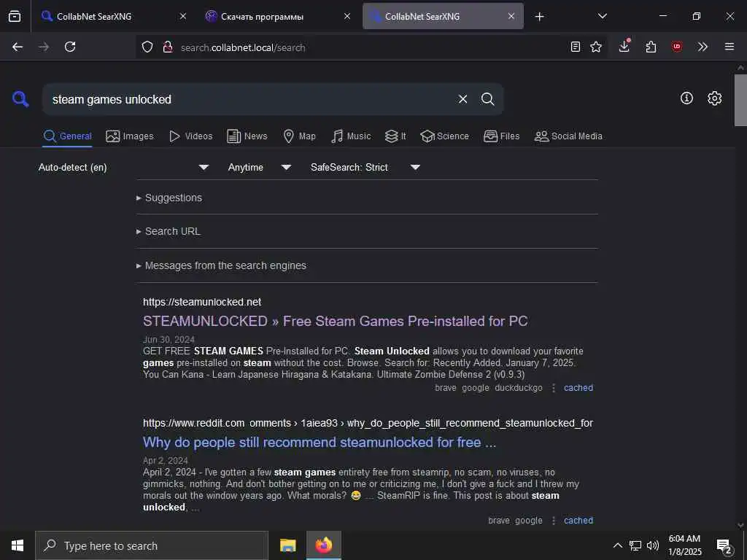
Task: Open the network tray icon
Action: coord(635,545)
